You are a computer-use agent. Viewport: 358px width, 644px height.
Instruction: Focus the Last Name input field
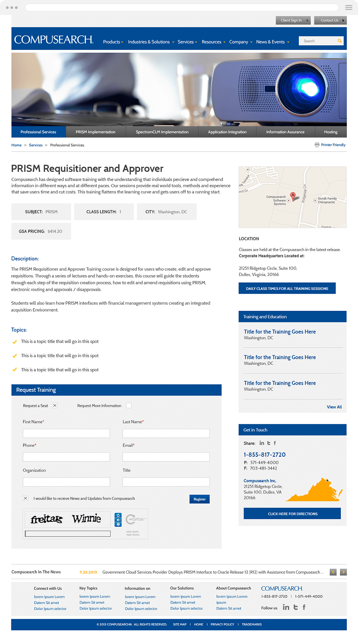coord(166,433)
